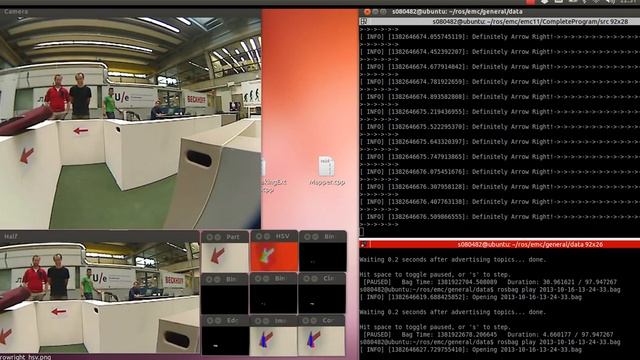The height and width of the screenshot is (360, 640).
Task: Close the Clr image window
Action: (307, 279)
